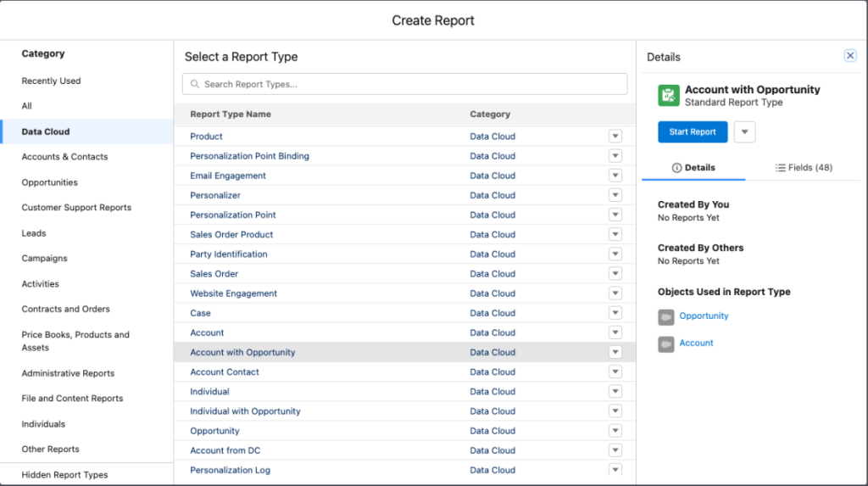Select the Individual report type

[209, 392]
